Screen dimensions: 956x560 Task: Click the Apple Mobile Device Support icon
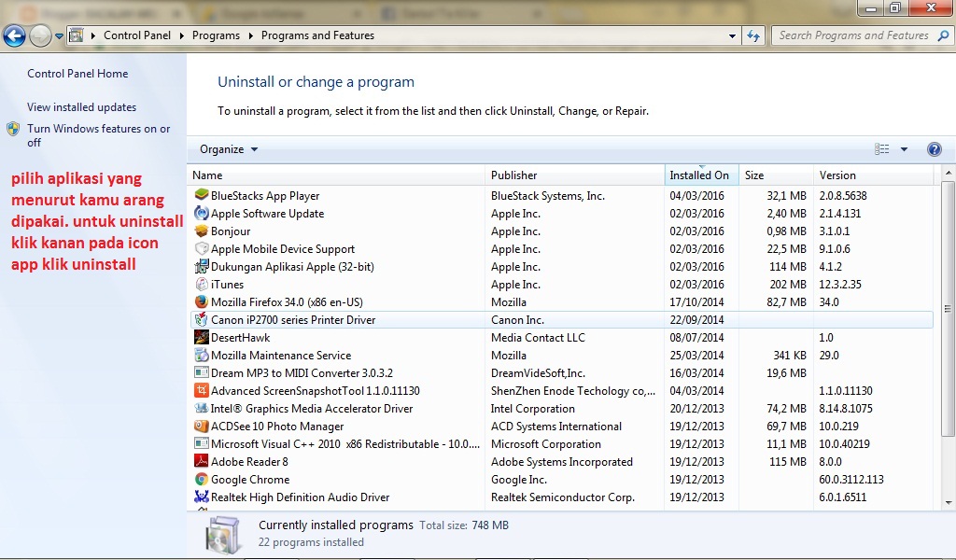click(x=202, y=248)
